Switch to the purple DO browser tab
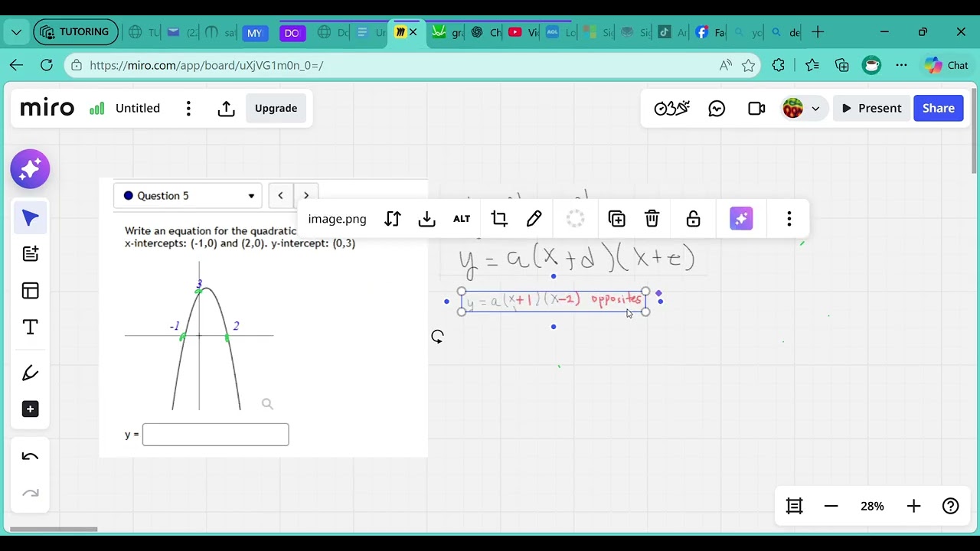 click(x=292, y=32)
